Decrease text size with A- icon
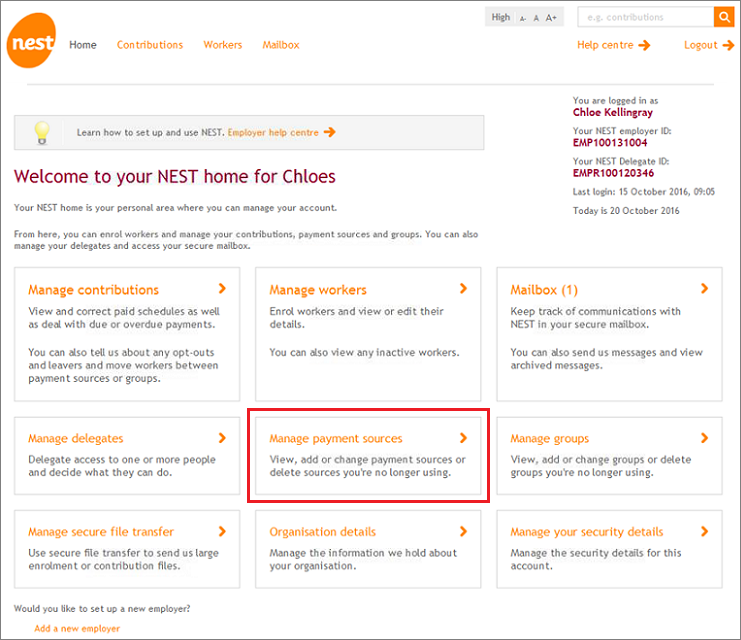Viewport: 741px width, 640px height. click(x=523, y=18)
